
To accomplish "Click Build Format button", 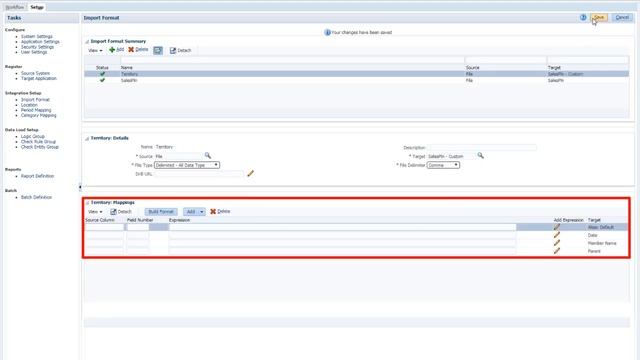I will [x=161, y=211].
